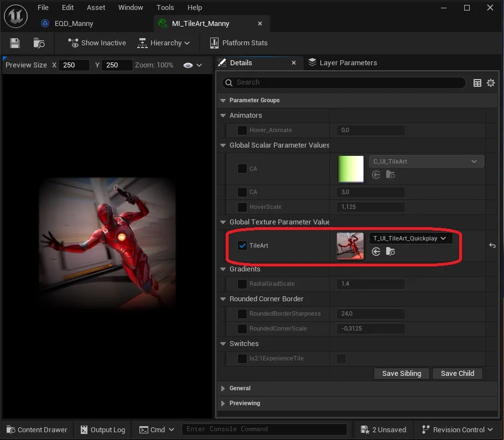Open the Output Log

coord(103,429)
